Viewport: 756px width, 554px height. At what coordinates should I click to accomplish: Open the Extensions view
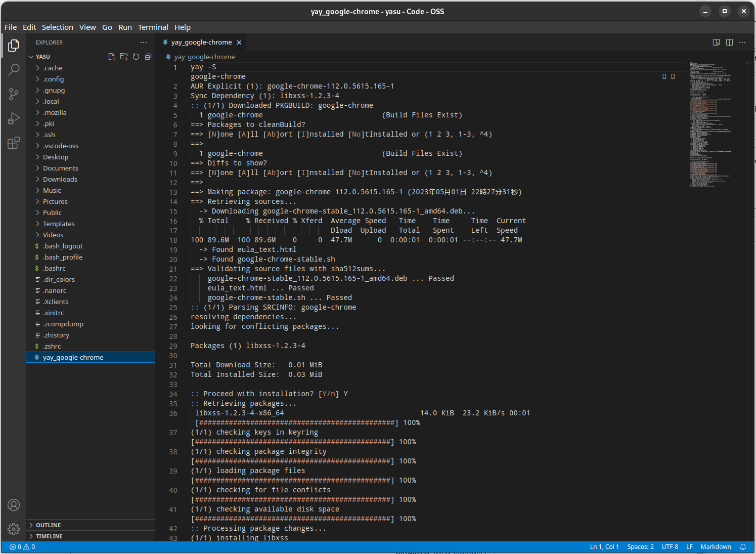point(14,143)
